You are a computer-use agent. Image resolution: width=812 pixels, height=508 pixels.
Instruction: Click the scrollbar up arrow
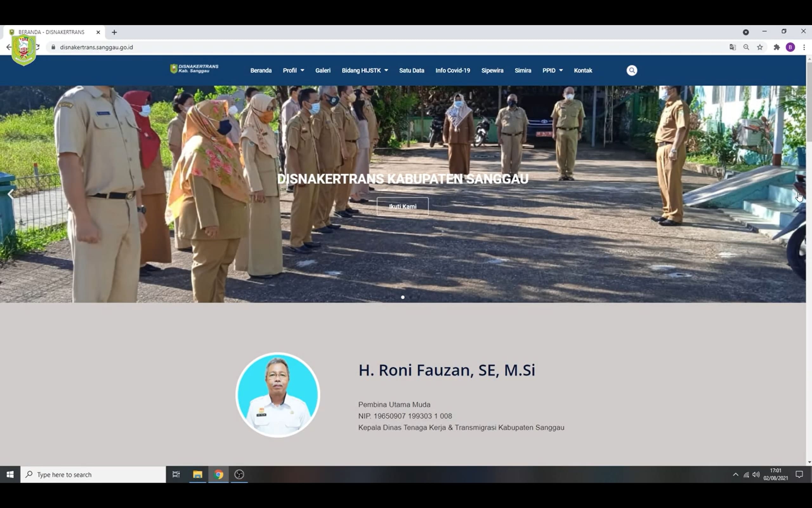click(x=809, y=59)
